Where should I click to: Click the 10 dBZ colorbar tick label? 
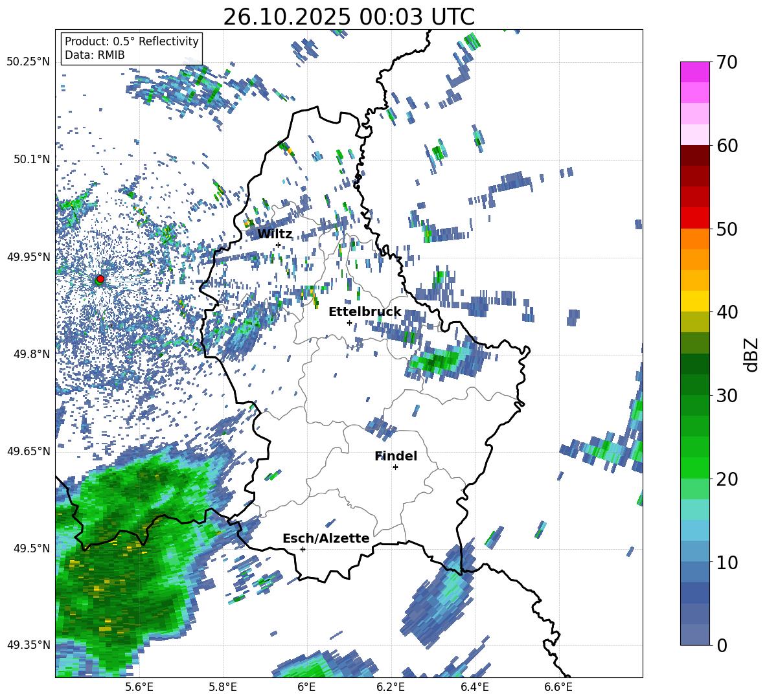(727, 562)
